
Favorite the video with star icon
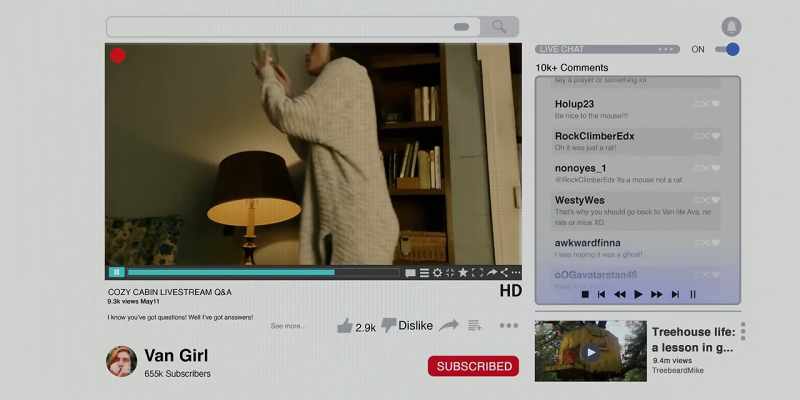click(x=463, y=273)
